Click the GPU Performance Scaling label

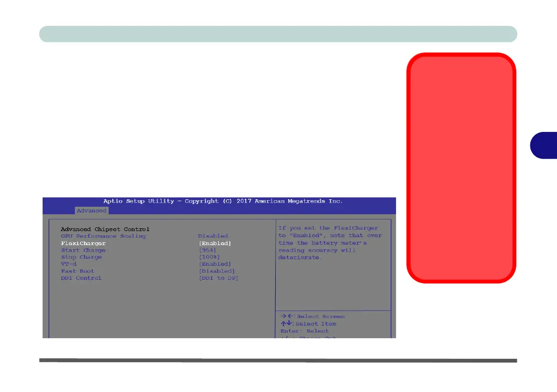(103, 236)
